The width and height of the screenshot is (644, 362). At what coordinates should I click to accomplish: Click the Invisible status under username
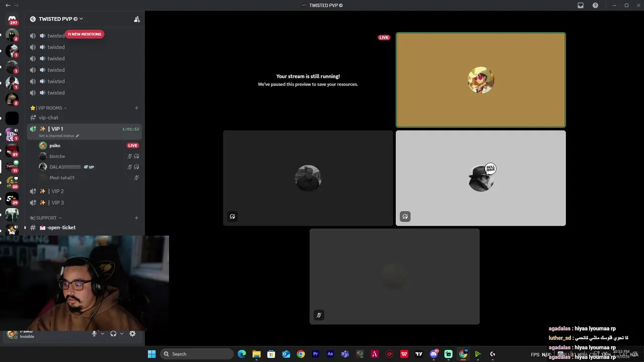click(27, 337)
